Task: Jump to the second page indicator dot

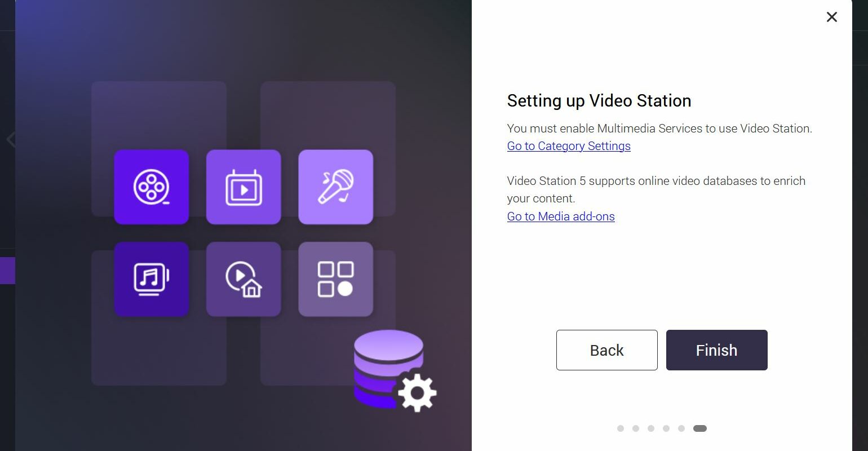Action: click(x=636, y=428)
